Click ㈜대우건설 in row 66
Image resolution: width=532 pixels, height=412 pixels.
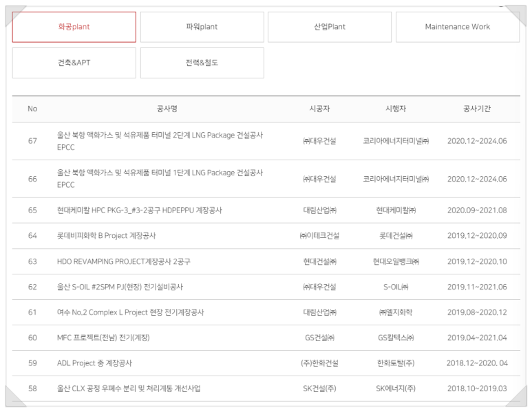click(319, 179)
